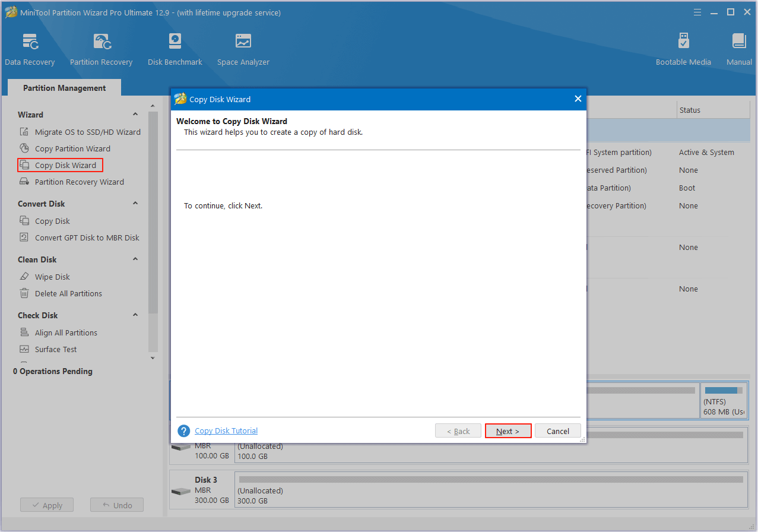The width and height of the screenshot is (758, 532).
Task: Click the Surface Test icon
Action: pos(24,349)
